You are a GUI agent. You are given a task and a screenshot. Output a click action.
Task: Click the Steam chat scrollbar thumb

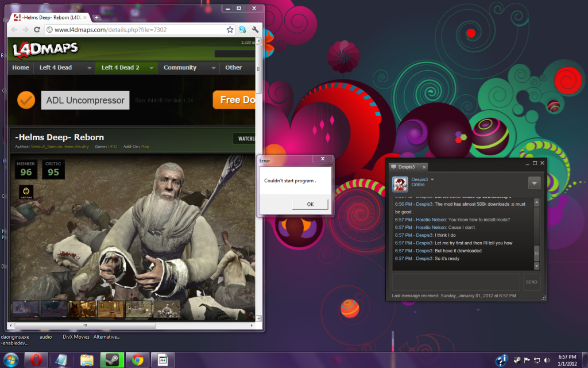(537, 253)
